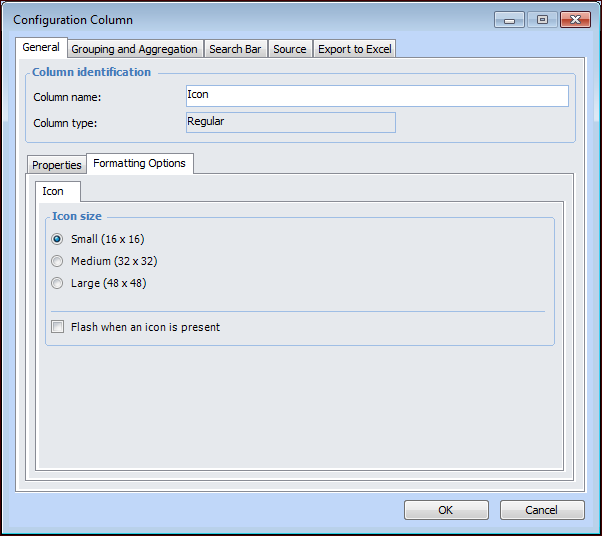Pick the Large (48 x 48) option
Image resolution: width=602 pixels, height=536 pixels.
click(58, 283)
